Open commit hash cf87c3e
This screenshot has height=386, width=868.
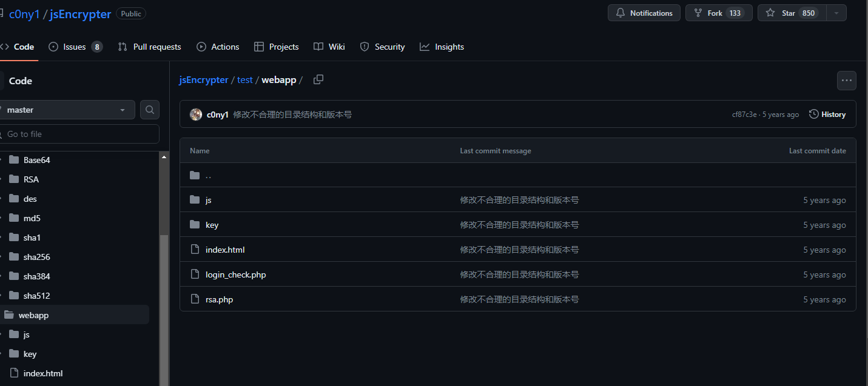click(744, 115)
